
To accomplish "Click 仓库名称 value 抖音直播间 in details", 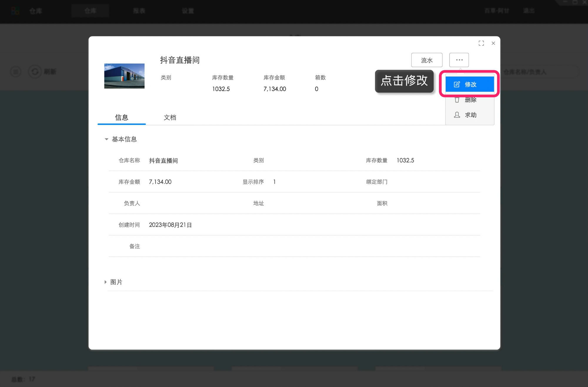I will click(x=163, y=161).
